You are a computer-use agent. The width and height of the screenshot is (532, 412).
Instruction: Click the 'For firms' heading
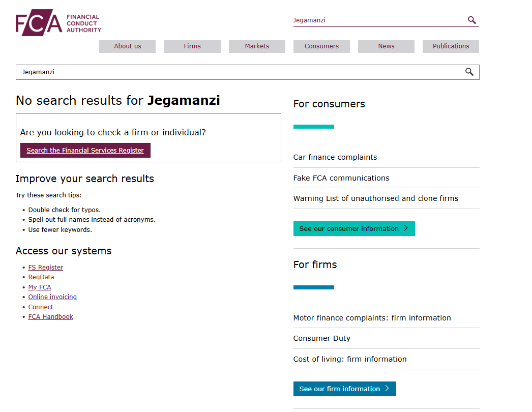coord(315,264)
